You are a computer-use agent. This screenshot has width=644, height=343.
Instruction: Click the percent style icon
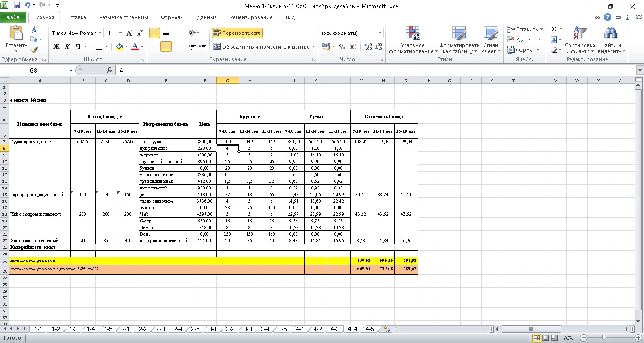[342, 47]
